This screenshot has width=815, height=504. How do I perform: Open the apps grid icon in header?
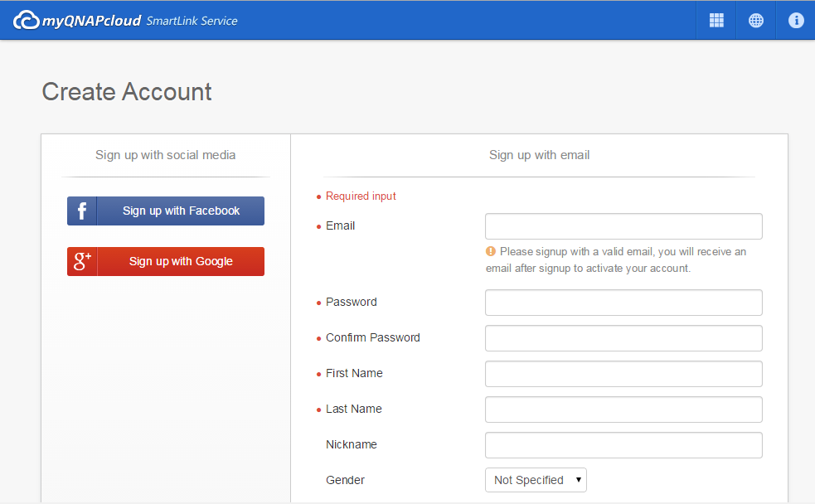click(716, 21)
